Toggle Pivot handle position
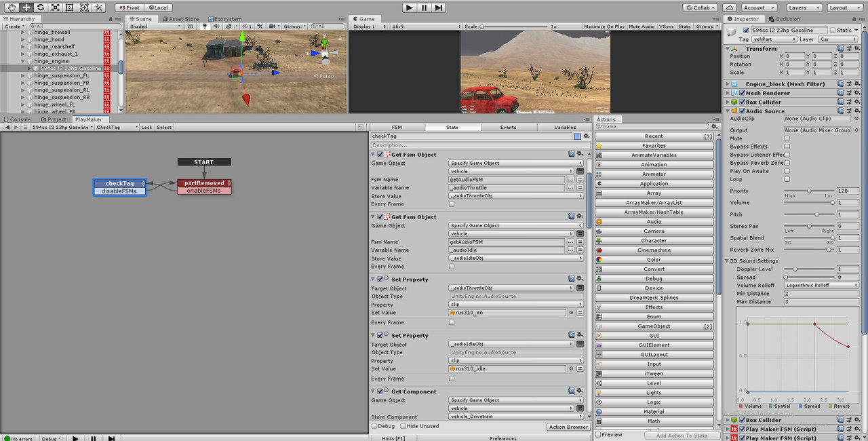The width and height of the screenshot is (868, 441). pos(129,7)
